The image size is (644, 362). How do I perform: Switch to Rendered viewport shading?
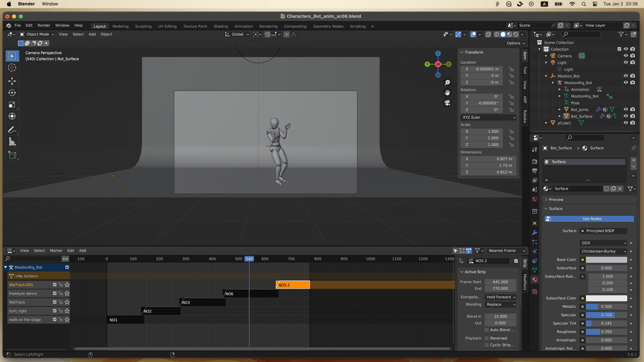pyautogui.click(x=516, y=34)
